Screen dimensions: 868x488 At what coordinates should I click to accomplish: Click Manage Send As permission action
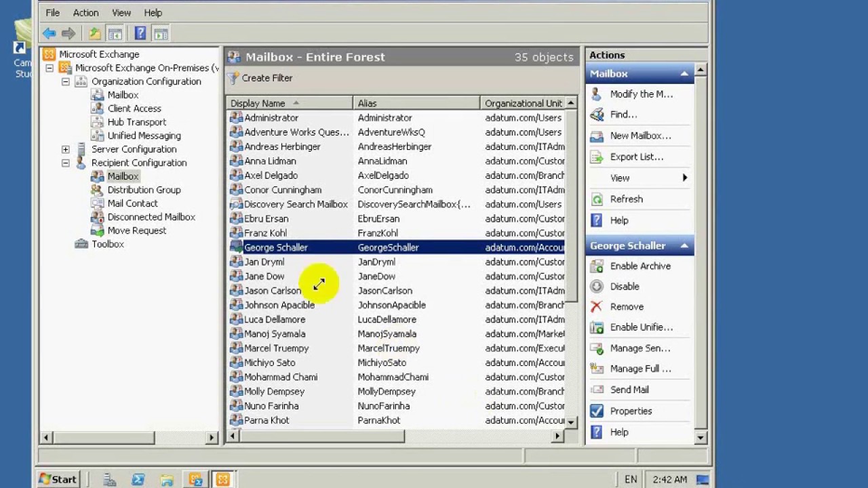640,348
